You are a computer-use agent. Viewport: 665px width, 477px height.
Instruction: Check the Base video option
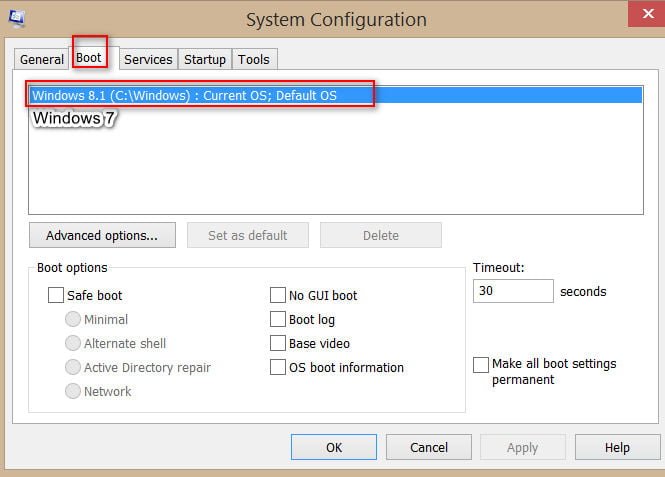278,343
